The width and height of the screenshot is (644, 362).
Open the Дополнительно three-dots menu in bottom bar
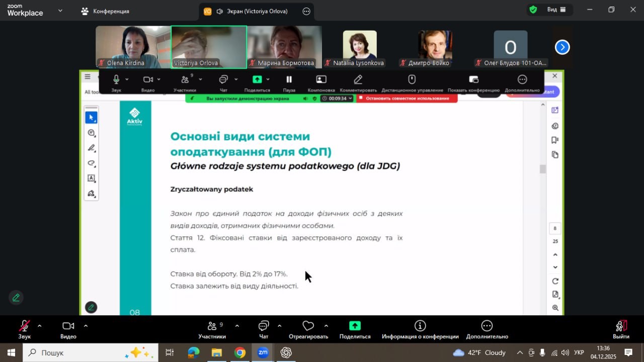[487, 326]
